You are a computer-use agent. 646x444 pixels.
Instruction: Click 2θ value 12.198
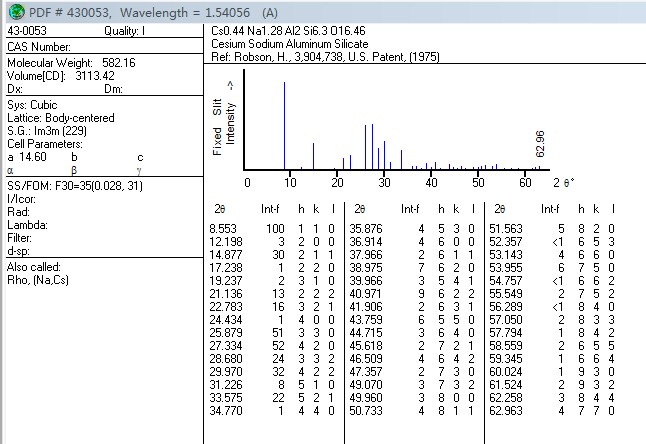coord(226,242)
